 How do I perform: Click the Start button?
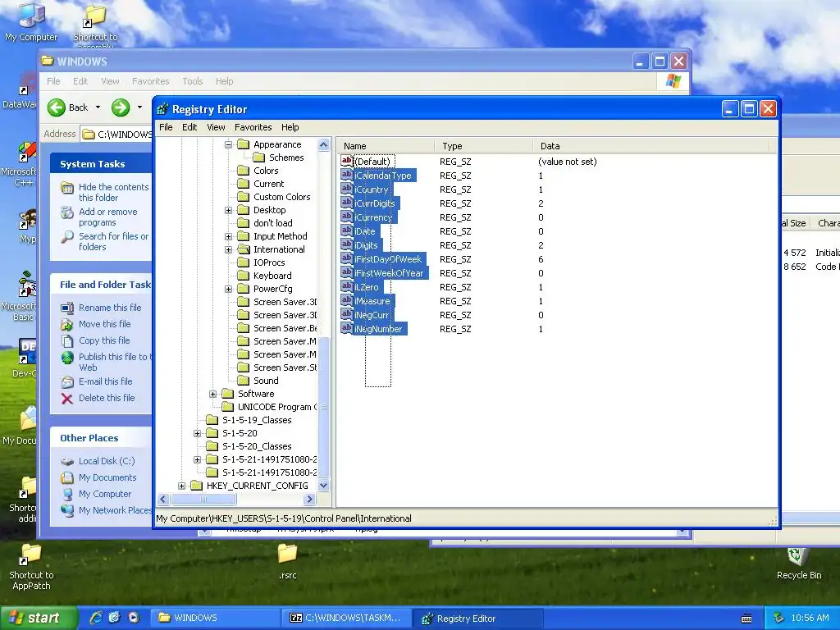[x=39, y=618]
